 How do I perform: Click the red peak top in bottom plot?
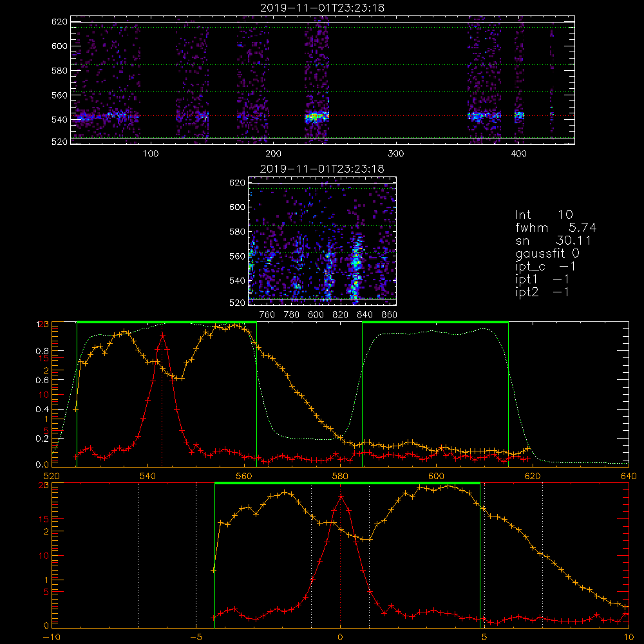(x=341, y=497)
